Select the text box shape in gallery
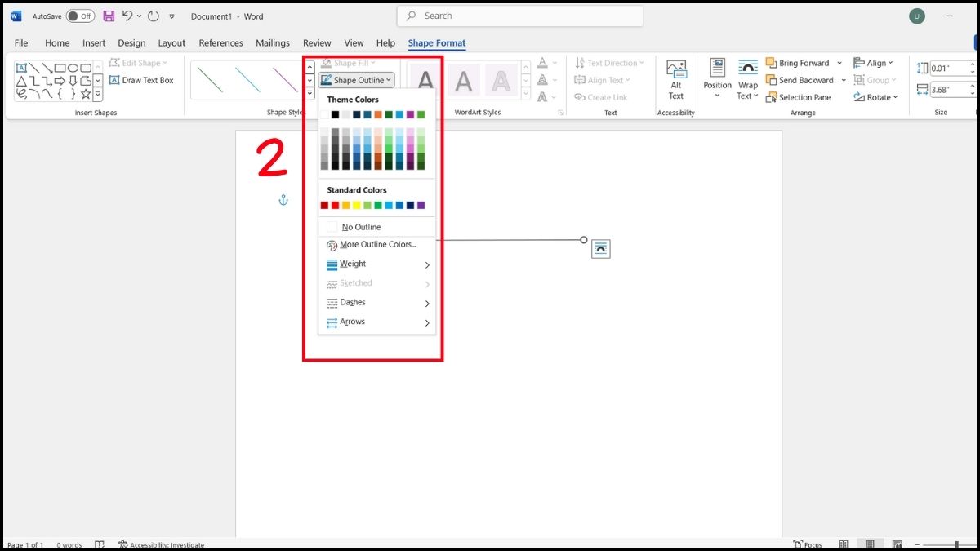 pos(21,68)
